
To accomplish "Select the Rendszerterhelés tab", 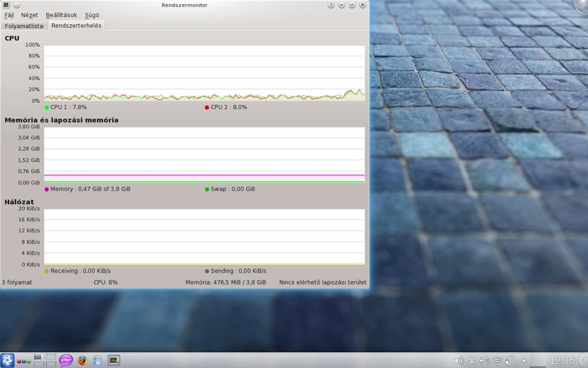I will (x=76, y=25).
